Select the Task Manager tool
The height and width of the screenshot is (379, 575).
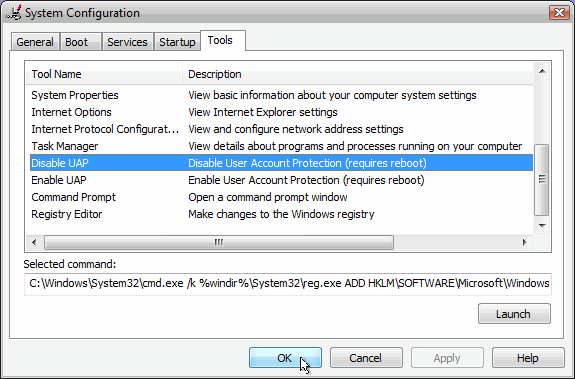(281, 146)
